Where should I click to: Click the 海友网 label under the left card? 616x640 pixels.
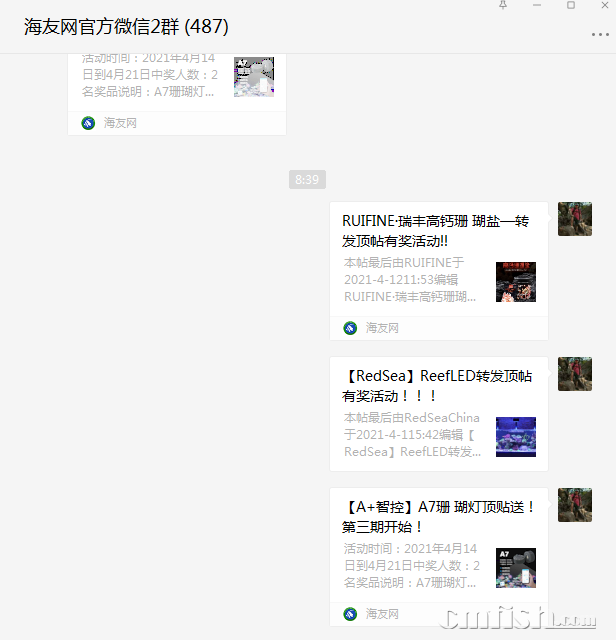(x=120, y=123)
